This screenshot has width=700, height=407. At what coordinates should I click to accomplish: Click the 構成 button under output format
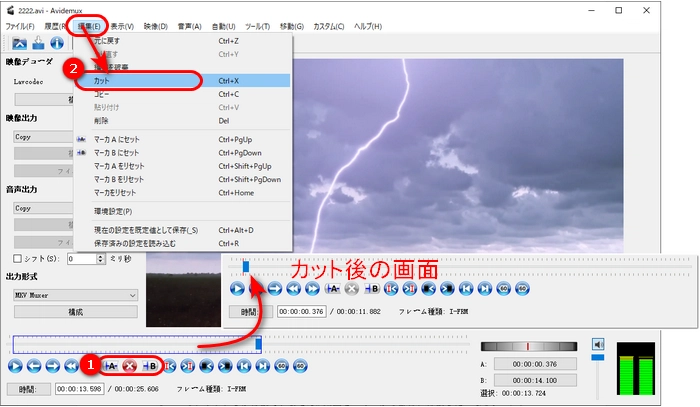[75, 312]
